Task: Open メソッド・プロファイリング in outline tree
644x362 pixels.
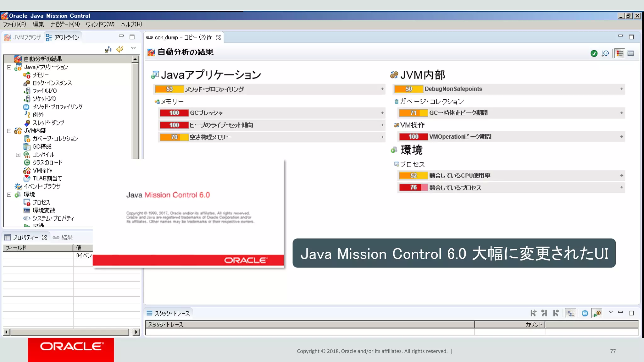Action: point(57,107)
